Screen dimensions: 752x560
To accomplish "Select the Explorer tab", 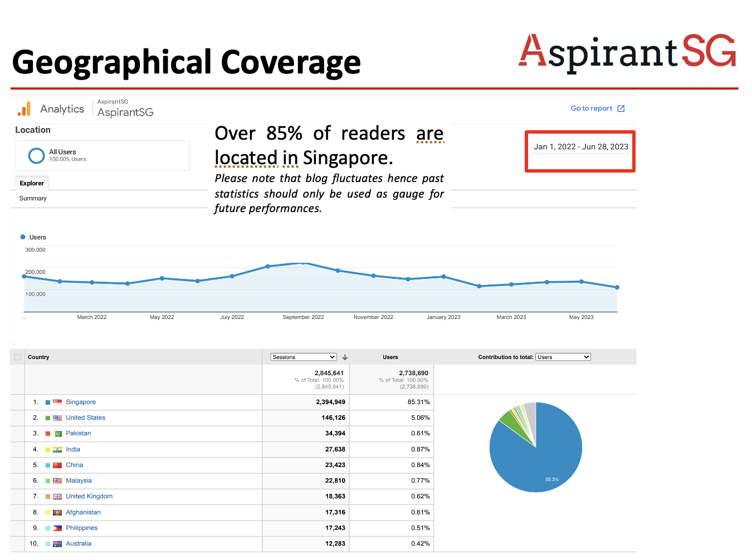I will [32, 183].
